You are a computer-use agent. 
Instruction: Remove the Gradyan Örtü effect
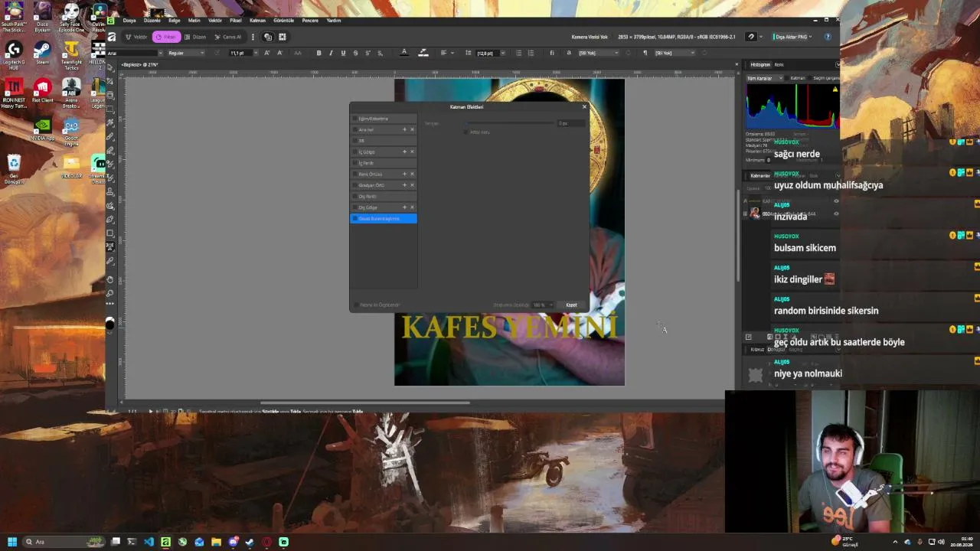tap(412, 185)
